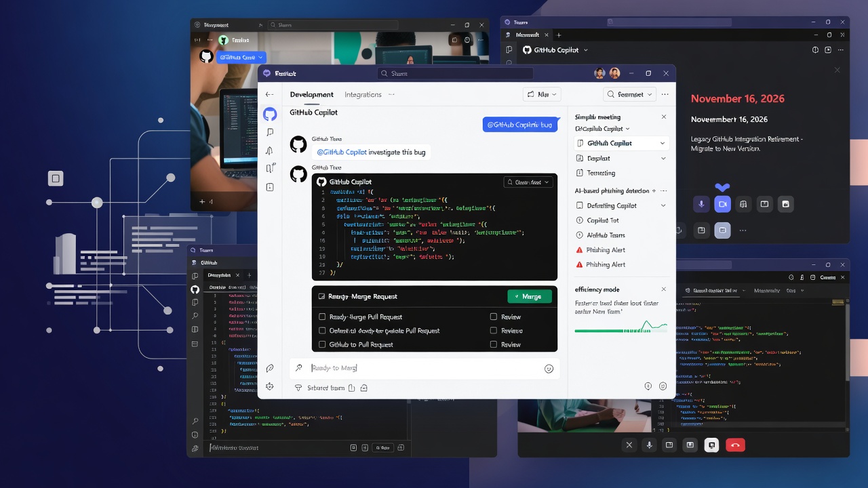Check Review box in GitHub to Pull Request row
This screenshot has width=868, height=488.
494,344
